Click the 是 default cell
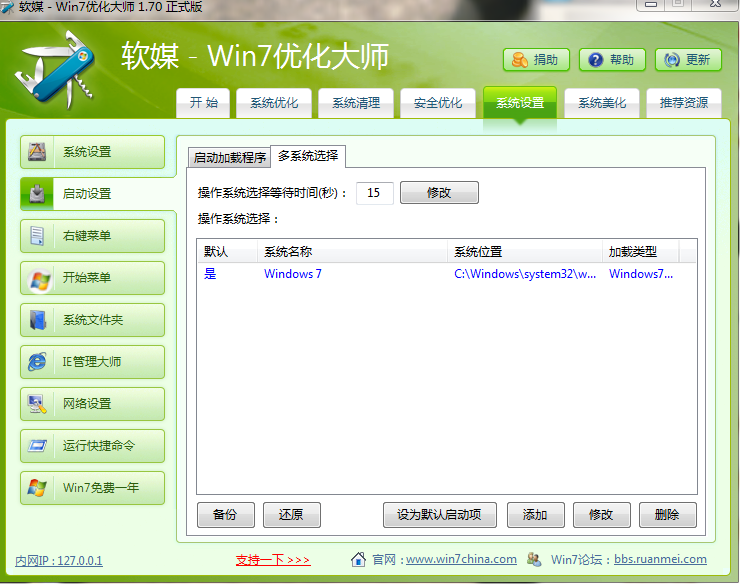Viewport: 740px width, 584px height. click(x=210, y=274)
